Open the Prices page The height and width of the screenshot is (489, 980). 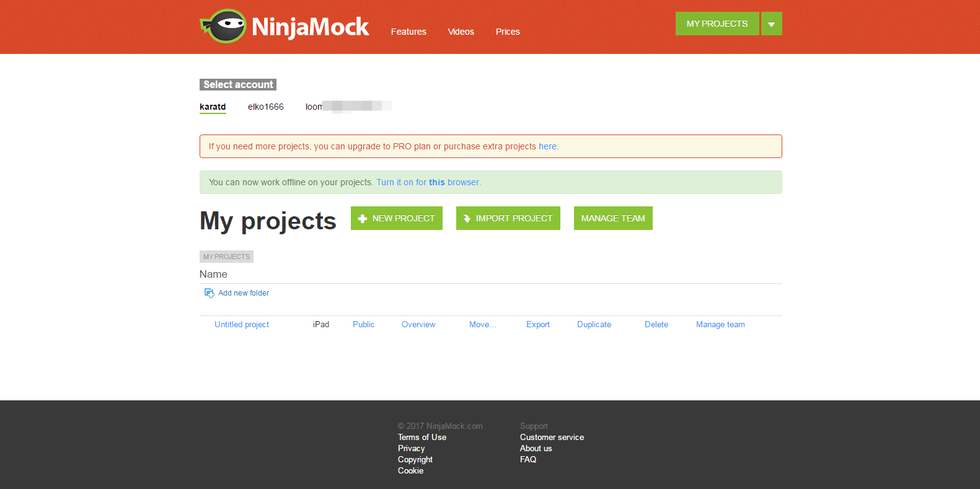(508, 32)
